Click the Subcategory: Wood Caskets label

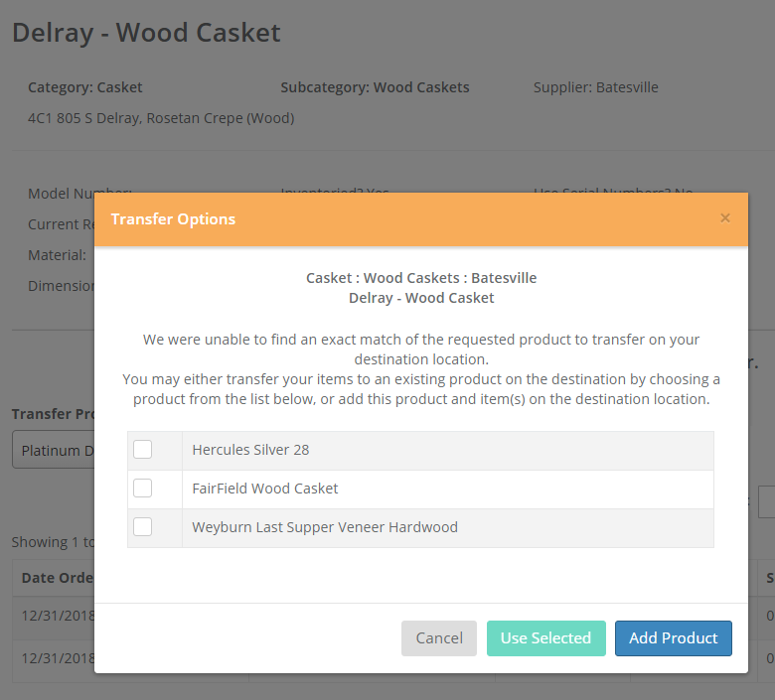375,87
